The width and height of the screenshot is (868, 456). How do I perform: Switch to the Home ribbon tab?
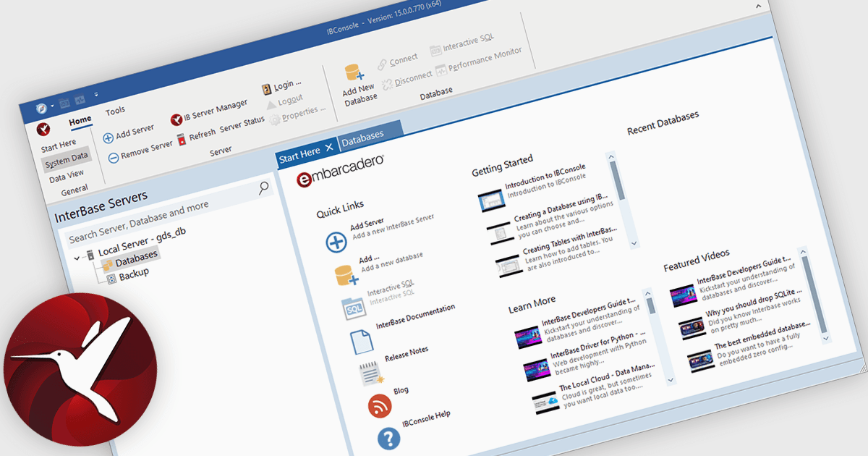tap(80, 120)
